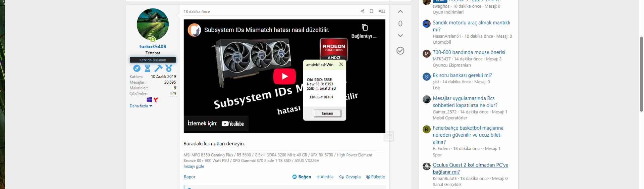Open the Spor category link

point(437,155)
